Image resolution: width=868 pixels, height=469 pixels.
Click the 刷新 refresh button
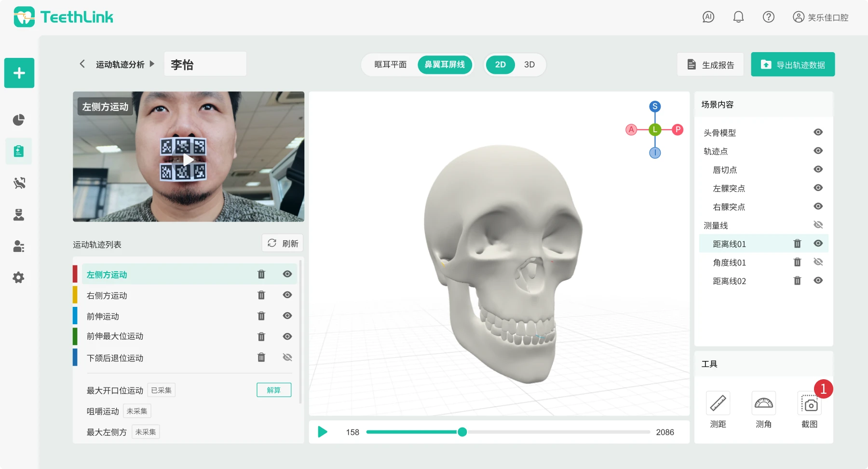tap(283, 243)
